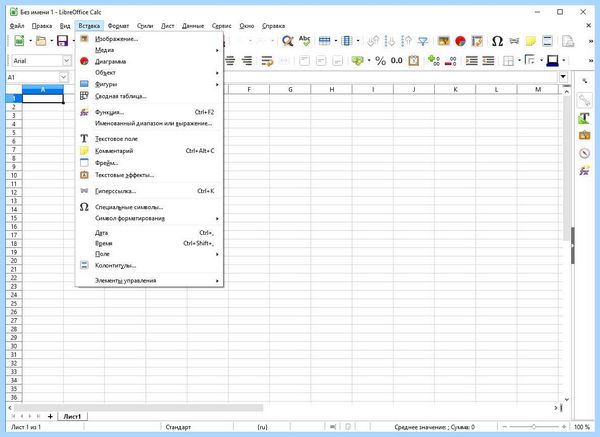This screenshot has width=600, height=437.
Task: Open the sidebar Navigator compass icon
Action: pyautogui.click(x=584, y=153)
